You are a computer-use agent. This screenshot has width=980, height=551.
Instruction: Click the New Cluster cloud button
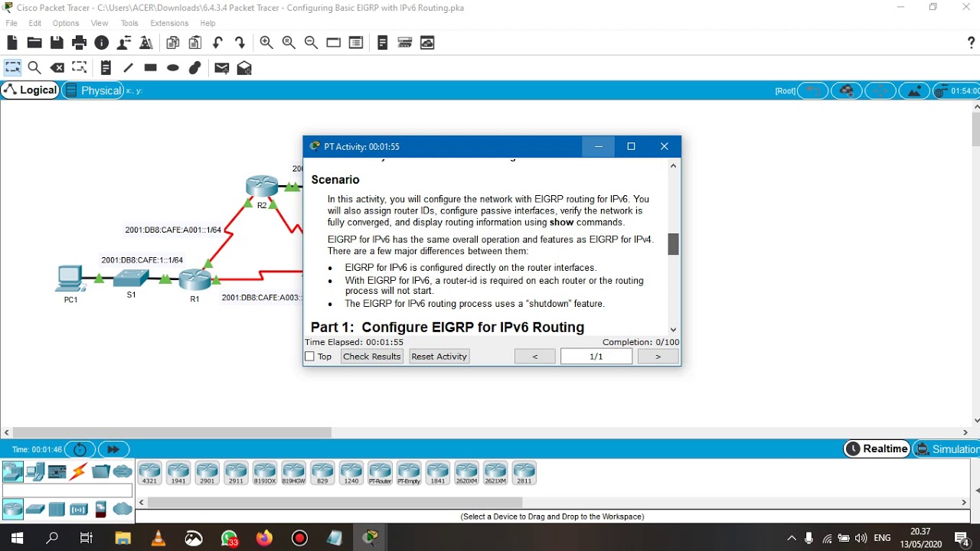[x=847, y=91]
